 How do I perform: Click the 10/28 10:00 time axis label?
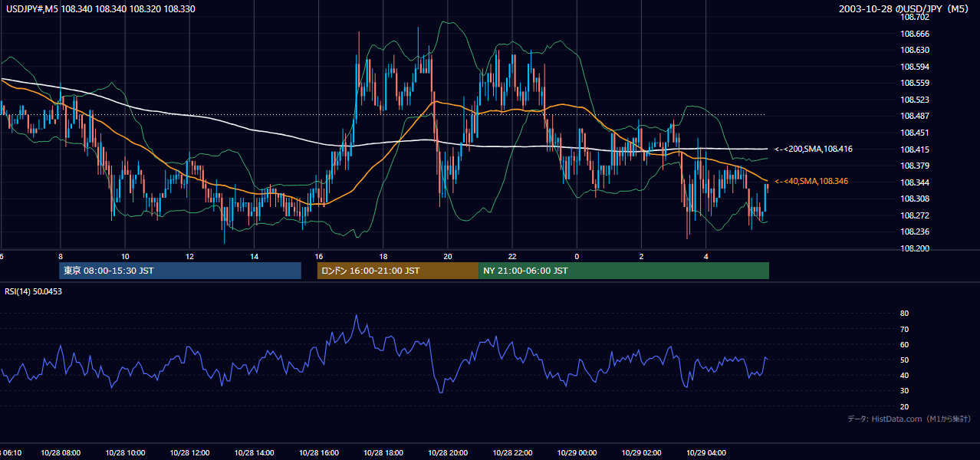[x=125, y=453]
